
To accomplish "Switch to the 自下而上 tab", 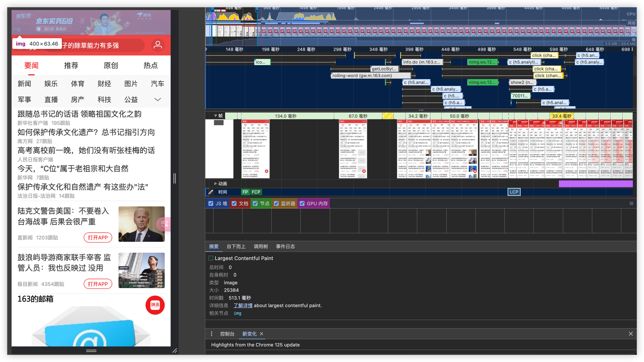I will (x=236, y=247).
